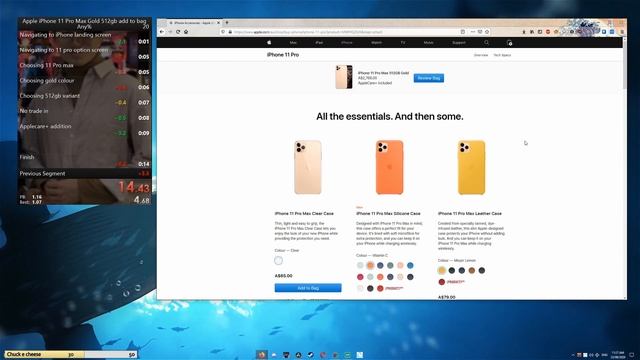Click the 'No trade in' split row

84,114
